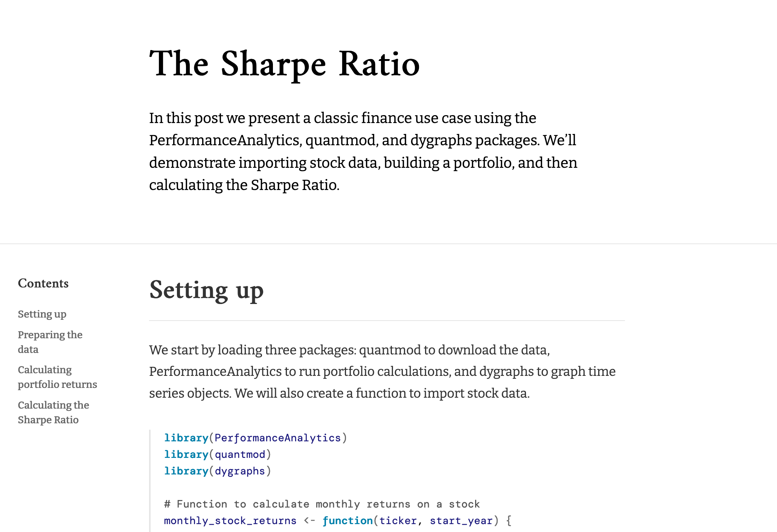Click the monthly_stock_returns function name
The width and height of the screenshot is (777, 532).
pyautogui.click(x=230, y=520)
